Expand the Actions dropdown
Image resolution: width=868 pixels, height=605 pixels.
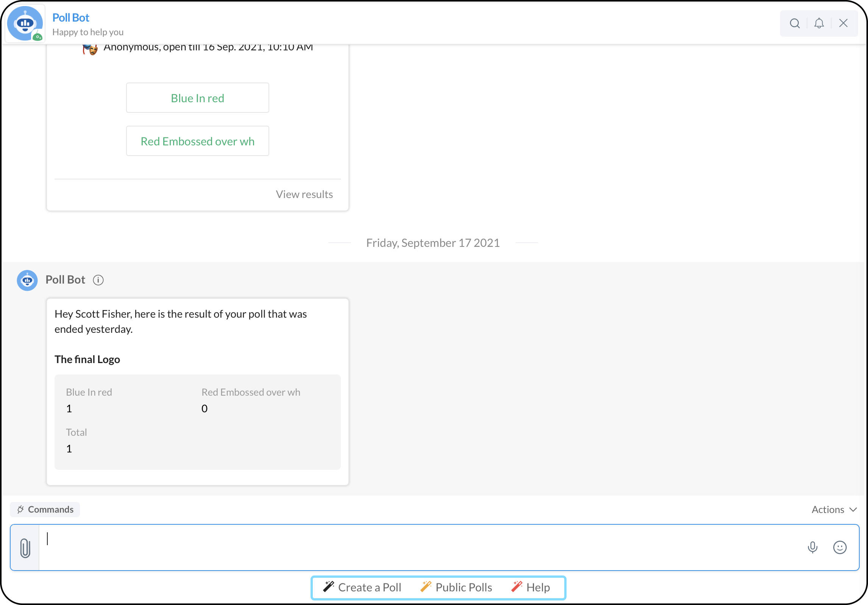click(x=834, y=510)
